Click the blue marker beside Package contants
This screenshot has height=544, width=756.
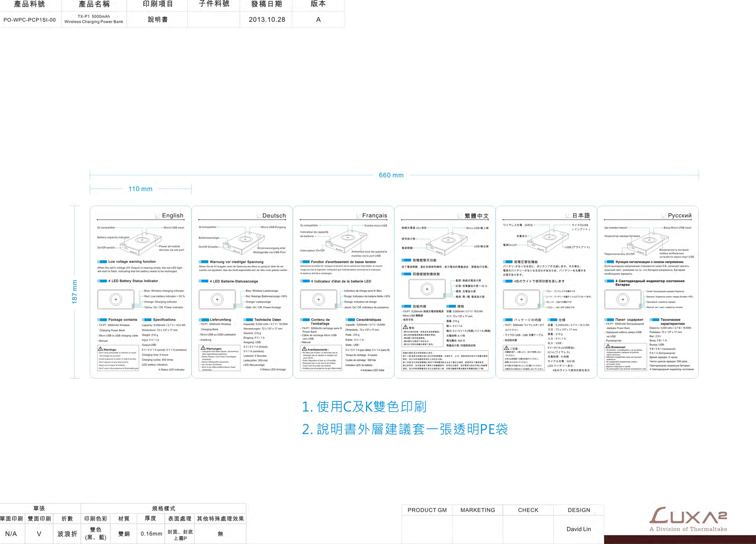tap(102, 320)
